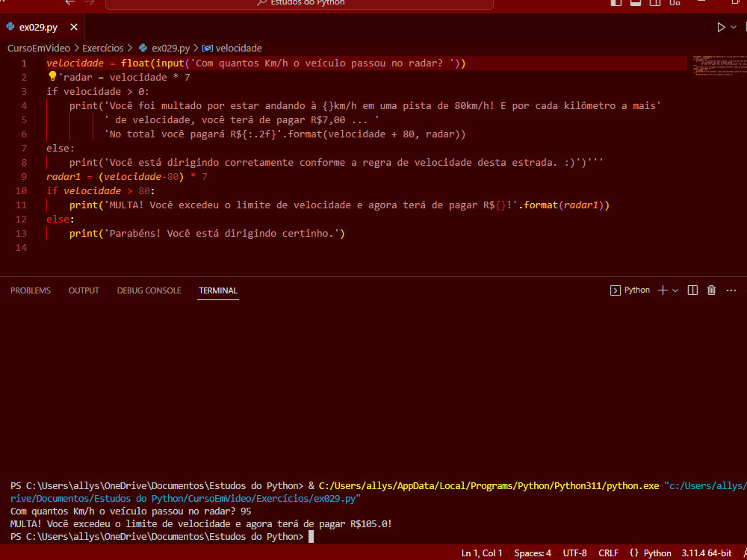Image resolution: width=747 pixels, height=560 pixels.
Task: Click the Python terminal shell icon
Action: tap(615, 290)
